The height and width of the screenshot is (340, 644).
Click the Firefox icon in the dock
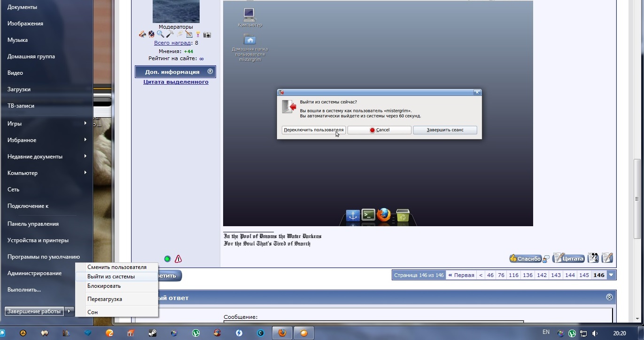coord(384,215)
